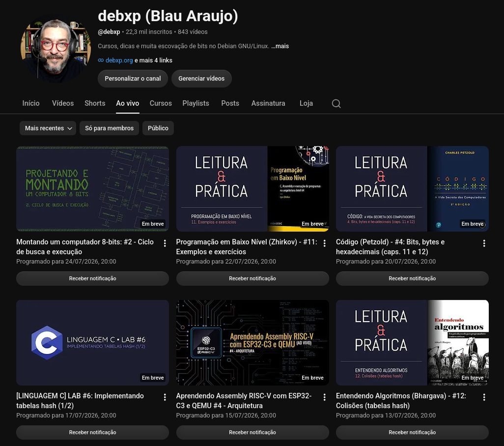Click the debxp channel avatar picture

[56, 49]
